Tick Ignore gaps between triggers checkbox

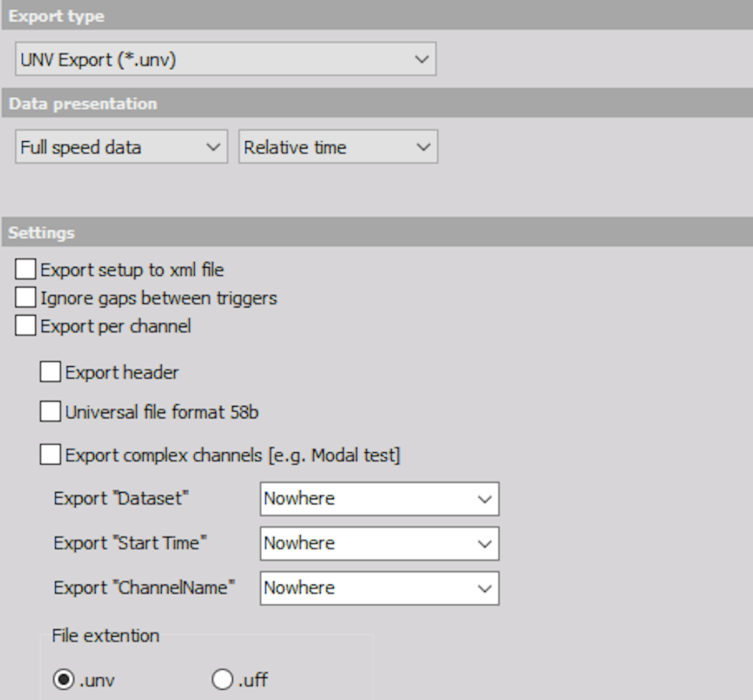click(x=26, y=298)
